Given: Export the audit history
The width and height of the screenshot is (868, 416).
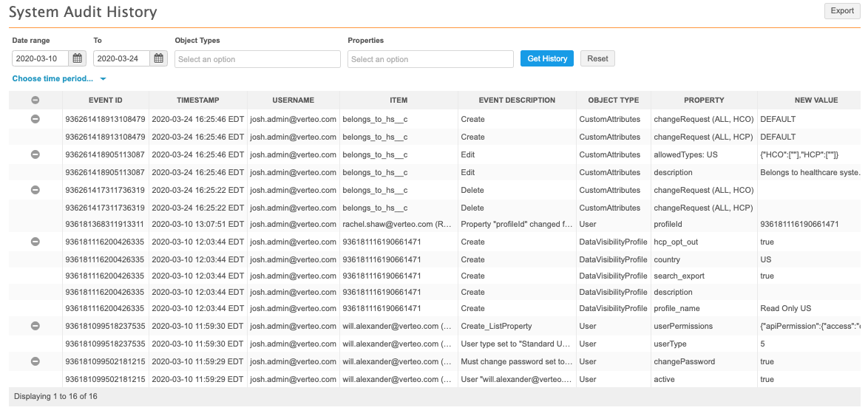Looking at the screenshot, I should (x=842, y=11).
